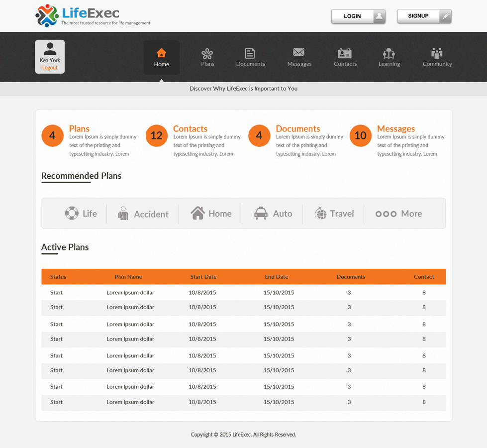Viewport: 487px width, 448px height.
Task: Click Ken York's profile avatar
Action: [x=49, y=49]
